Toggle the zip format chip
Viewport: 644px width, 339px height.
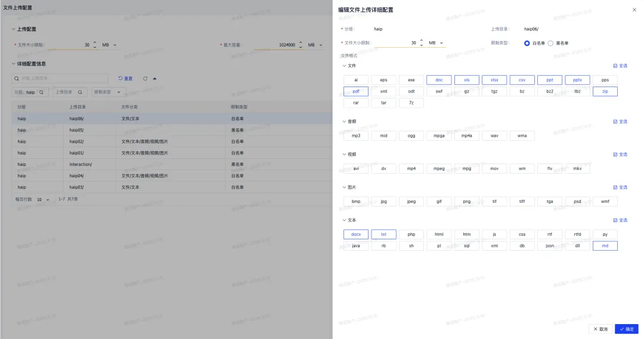[x=605, y=91]
